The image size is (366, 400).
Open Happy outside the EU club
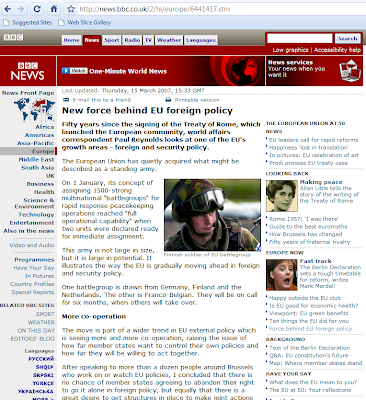[x=305, y=298]
